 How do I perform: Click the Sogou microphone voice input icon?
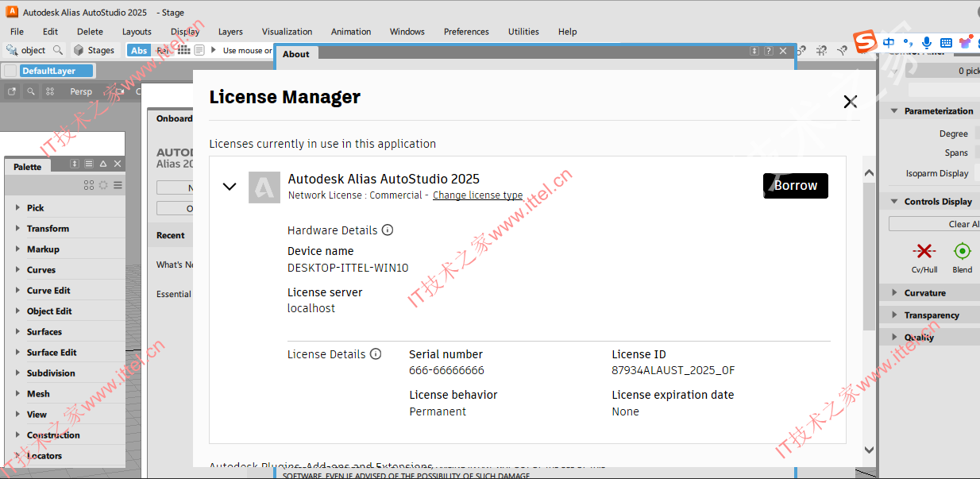[927, 42]
